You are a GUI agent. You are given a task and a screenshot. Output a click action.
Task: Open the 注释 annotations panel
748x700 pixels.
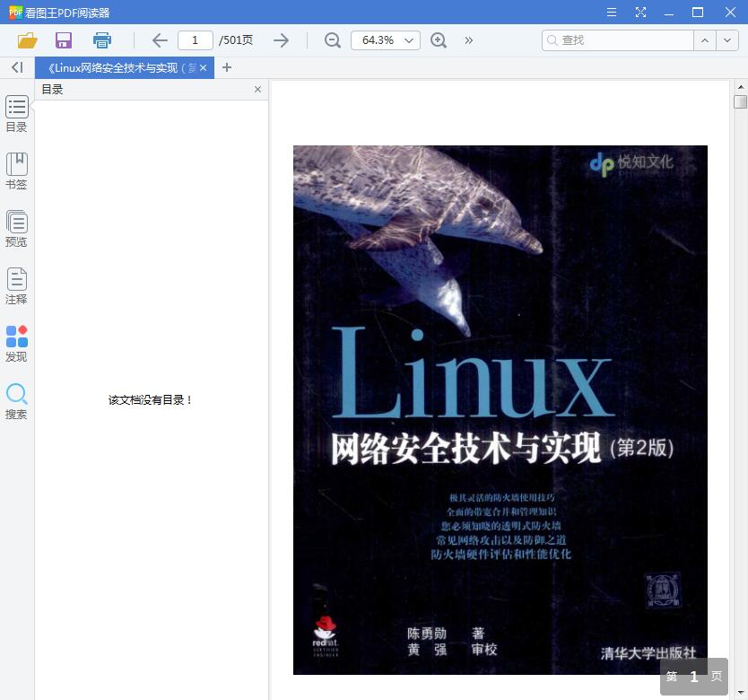tap(16, 285)
